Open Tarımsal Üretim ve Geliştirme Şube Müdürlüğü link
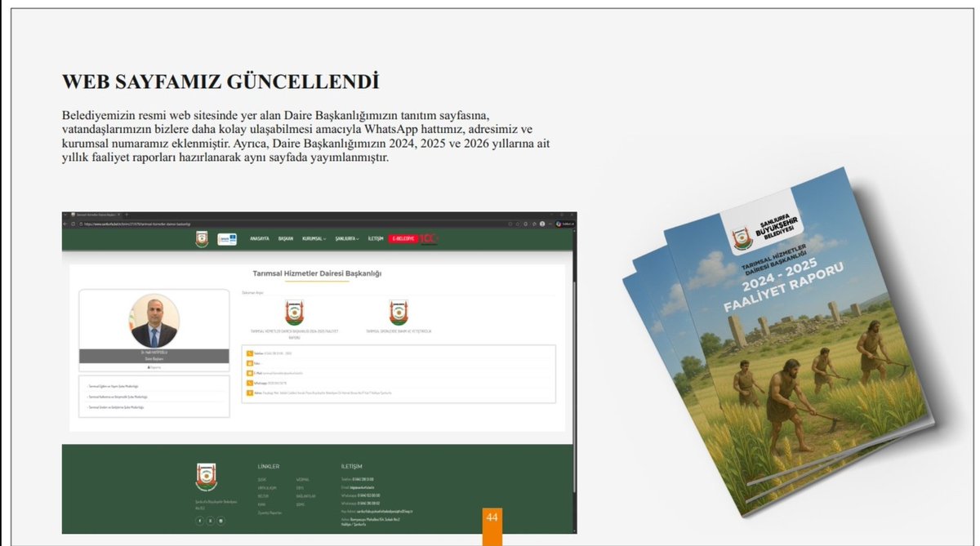Image resolution: width=980 pixels, height=546 pixels. 116,407
